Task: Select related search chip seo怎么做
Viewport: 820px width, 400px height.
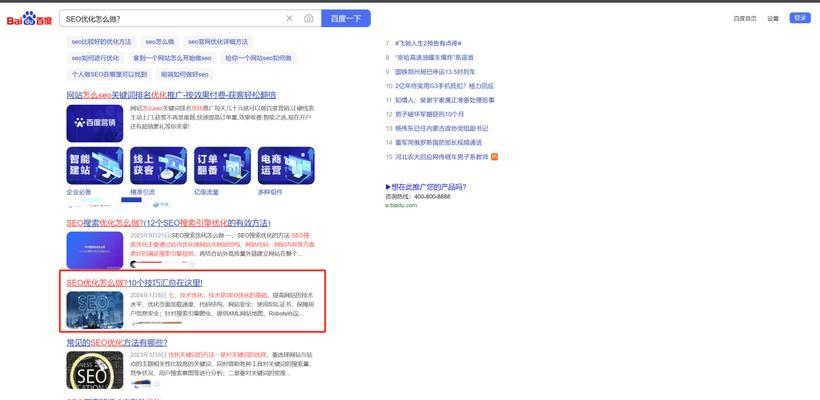Action: (x=160, y=41)
